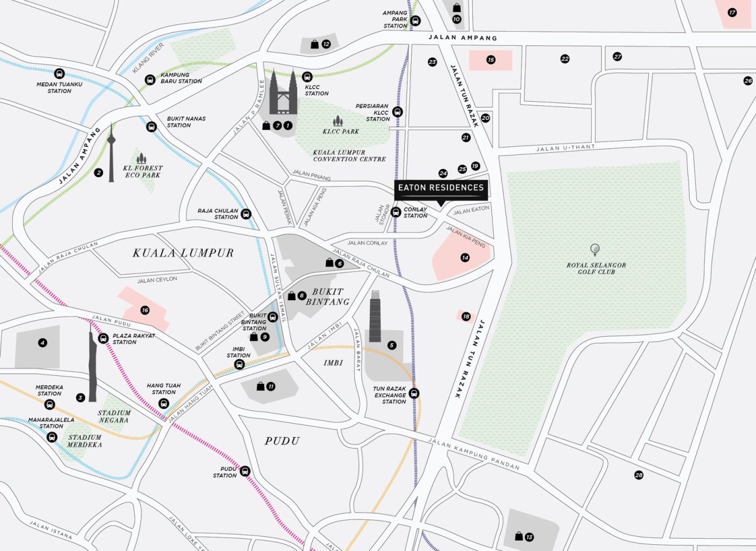Select numbered marker 5 near Exchange tower
Screen dimensions: 756x551
tap(391, 345)
